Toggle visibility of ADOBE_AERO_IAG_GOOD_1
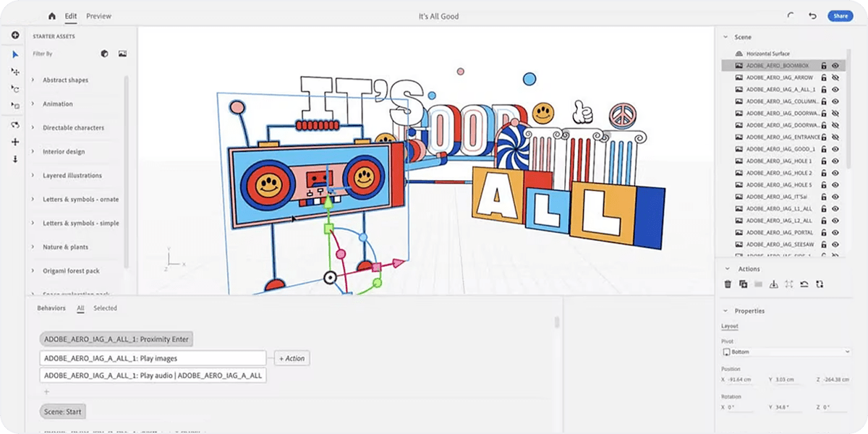The image size is (868, 434). pyautogui.click(x=835, y=149)
